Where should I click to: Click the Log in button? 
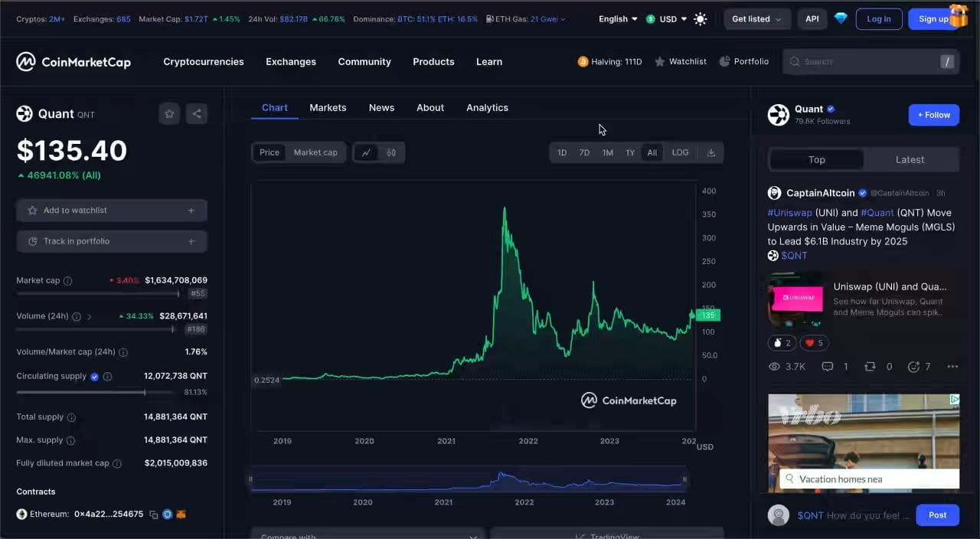pos(879,19)
